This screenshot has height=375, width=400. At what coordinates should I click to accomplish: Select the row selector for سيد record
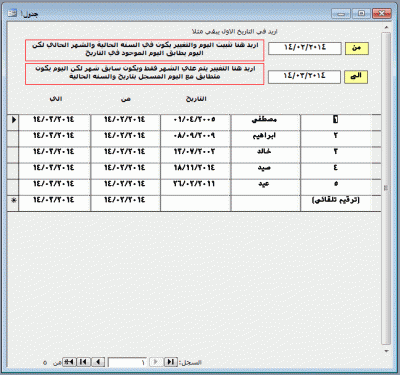[13, 170]
